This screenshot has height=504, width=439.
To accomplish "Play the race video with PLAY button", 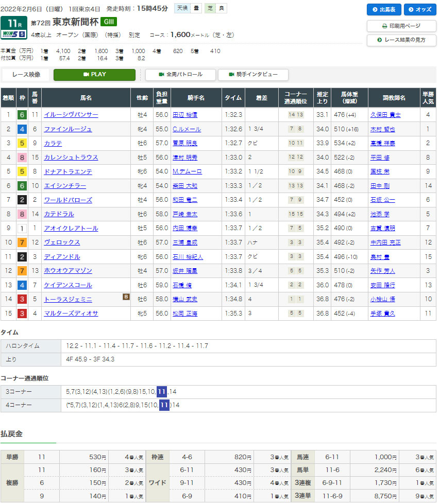I will click(94, 75).
